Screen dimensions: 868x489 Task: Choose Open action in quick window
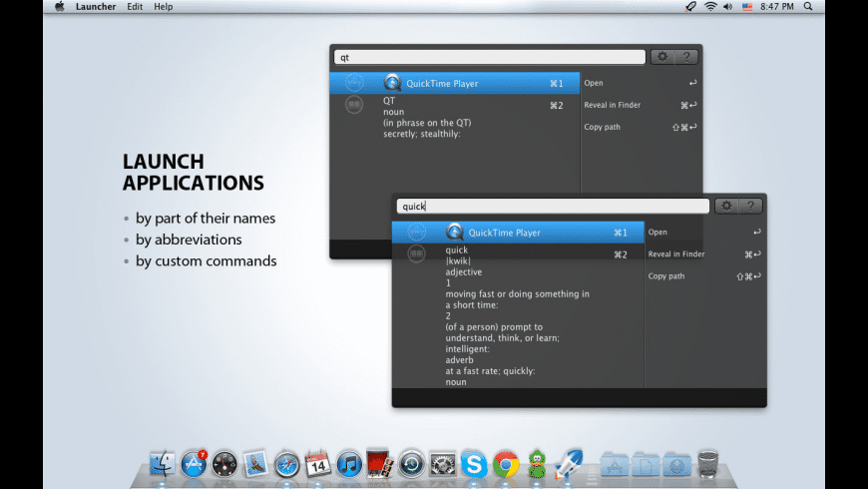pos(704,233)
